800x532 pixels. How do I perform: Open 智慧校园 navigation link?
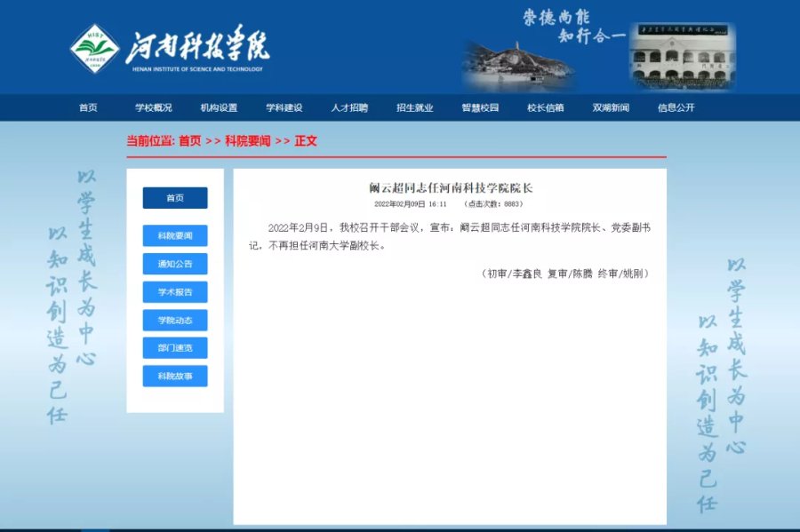coord(480,108)
